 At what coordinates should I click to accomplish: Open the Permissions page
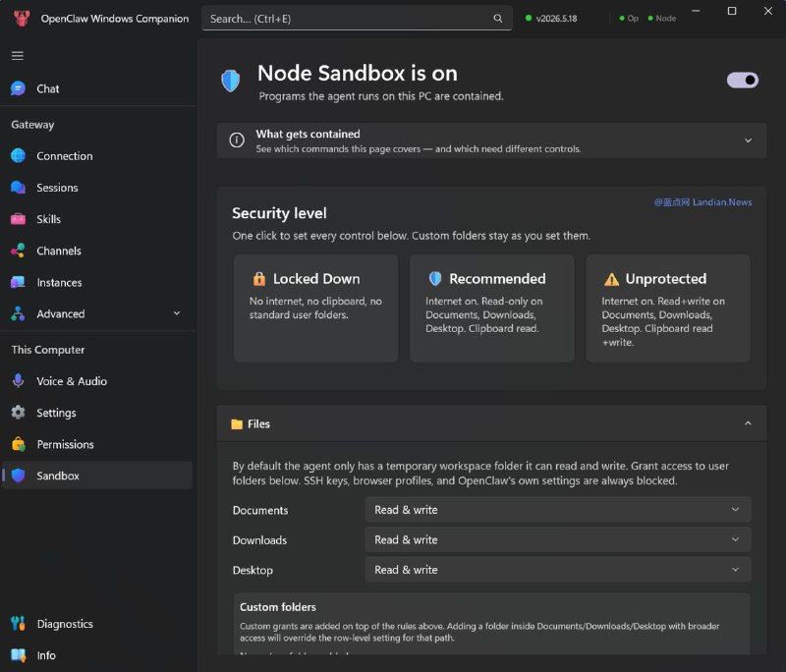(97, 444)
